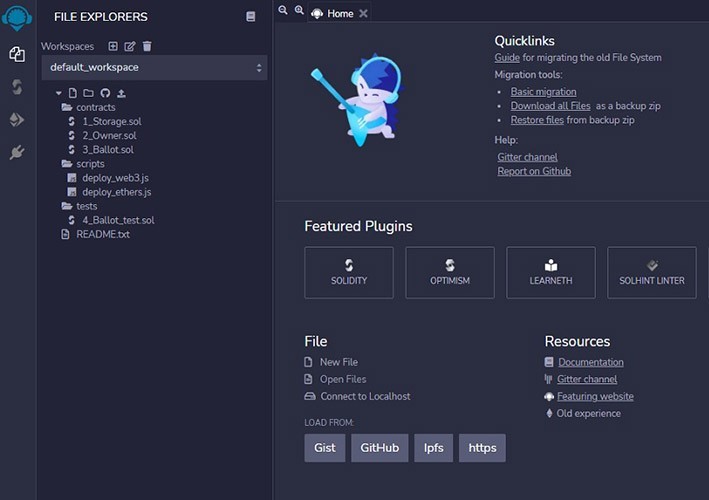
Task: Delete workspace with the trash icon
Action: pyautogui.click(x=147, y=46)
